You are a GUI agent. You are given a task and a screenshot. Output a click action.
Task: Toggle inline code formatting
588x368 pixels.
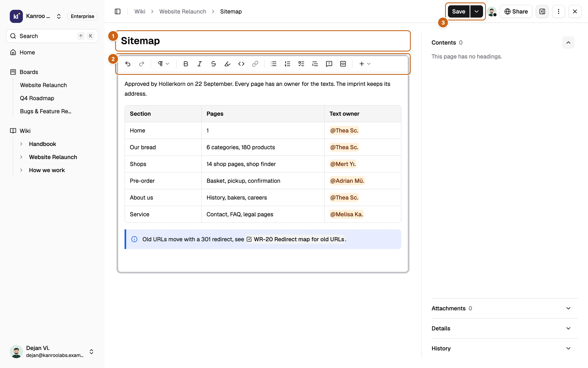click(x=241, y=64)
